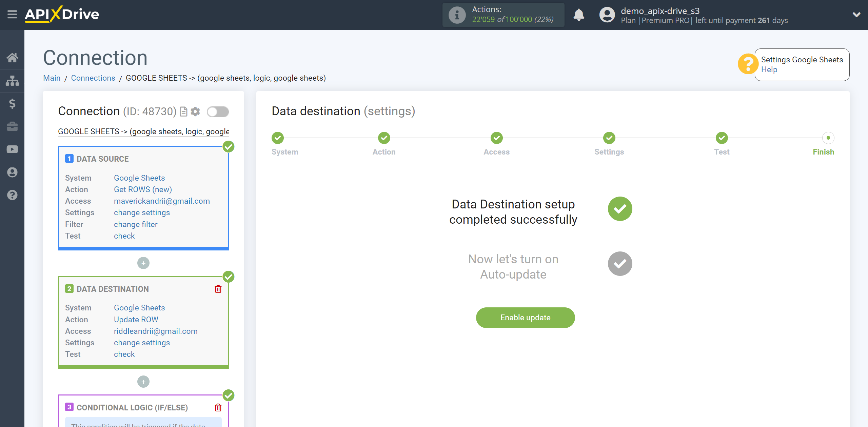Click the delete trash icon on DATA DESTINATION block
This screenshot has height=427, width=868.
pos(219,289)
